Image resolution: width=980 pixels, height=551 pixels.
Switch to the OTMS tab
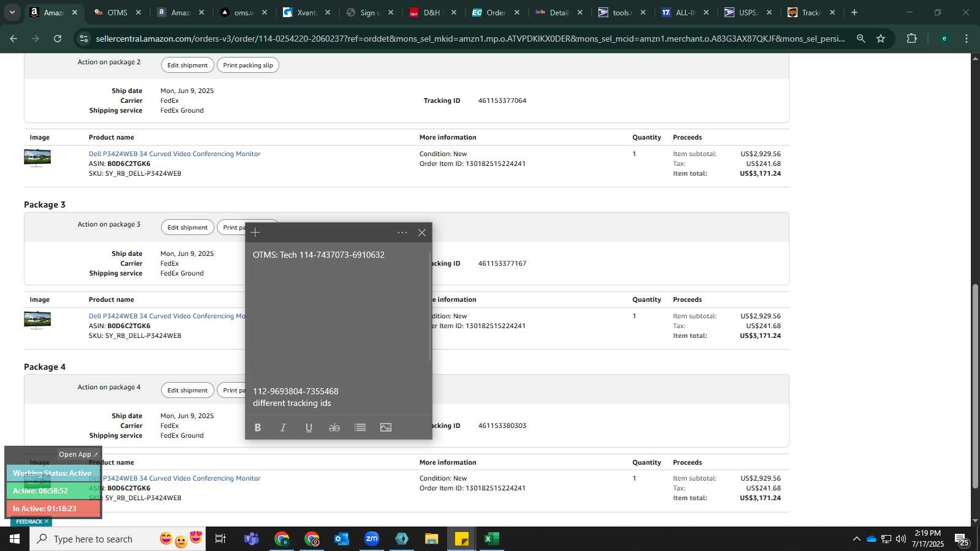coord(117,12)
